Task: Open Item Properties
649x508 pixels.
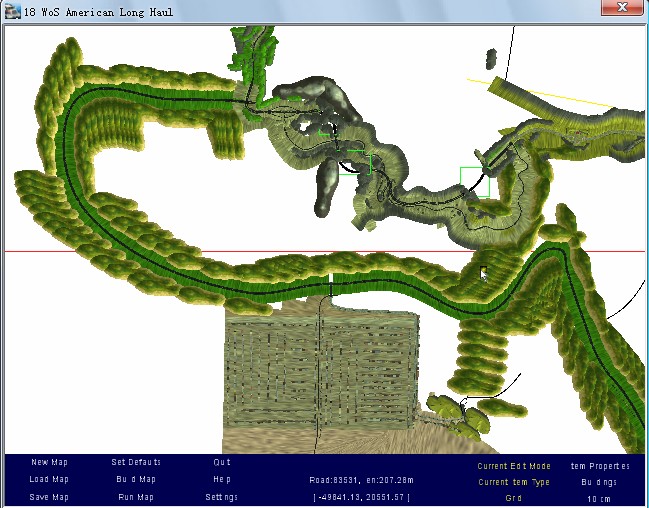Action: (600, 466)
